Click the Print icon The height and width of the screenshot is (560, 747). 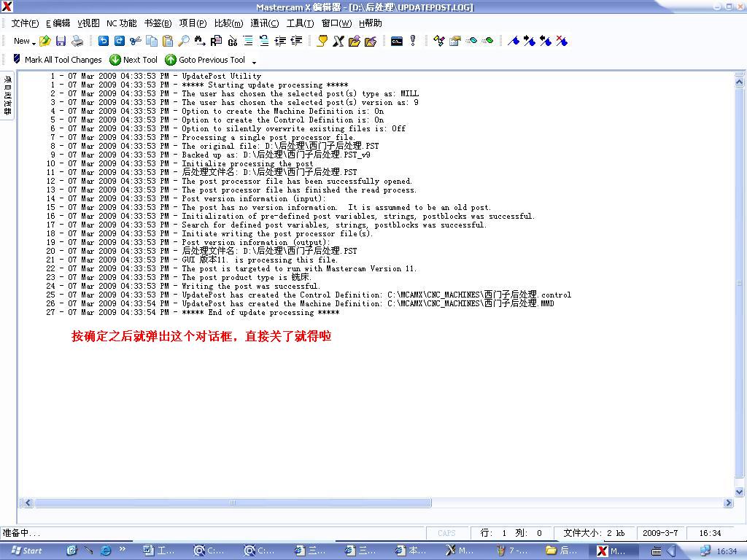click(77, 42)
